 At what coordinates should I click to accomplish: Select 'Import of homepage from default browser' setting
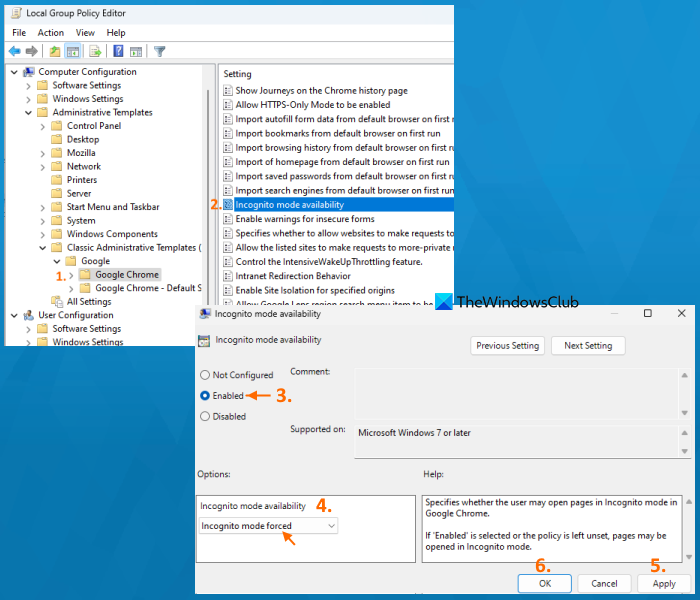342,162
